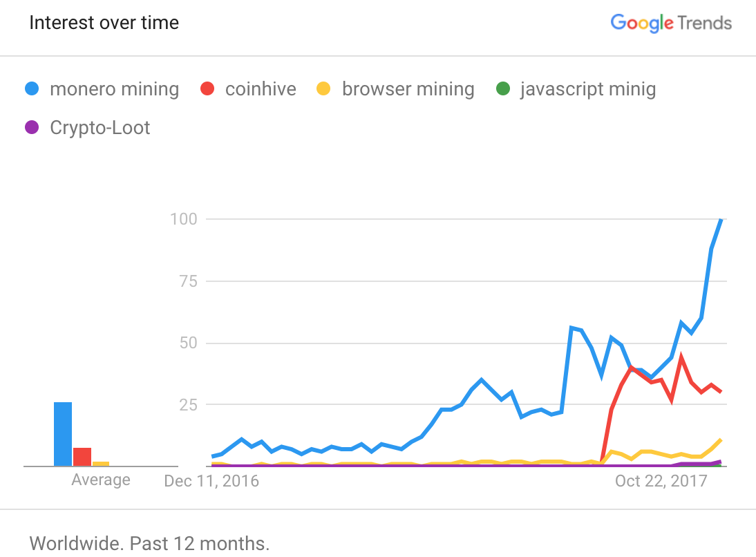Click the yellow average bar

pyautogui.click(x=101, y=463)
